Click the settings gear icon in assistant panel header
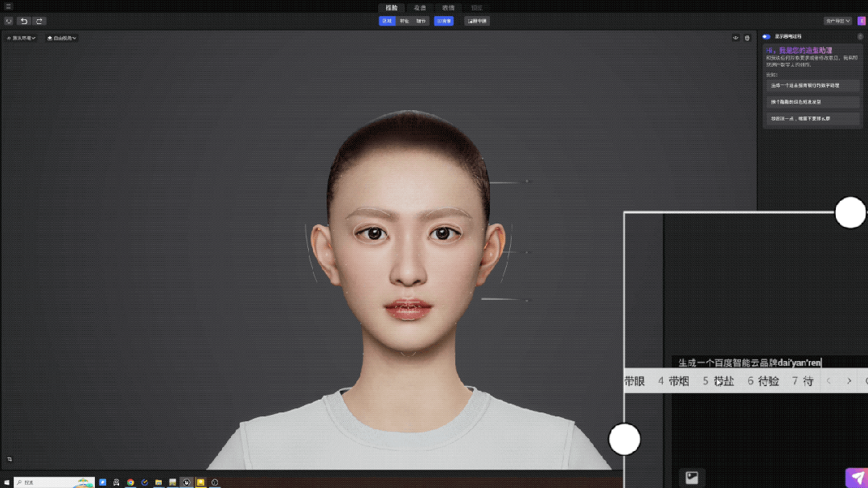Image resolution: width=868 pixels, height=488 pixels. tap(860, 36)
